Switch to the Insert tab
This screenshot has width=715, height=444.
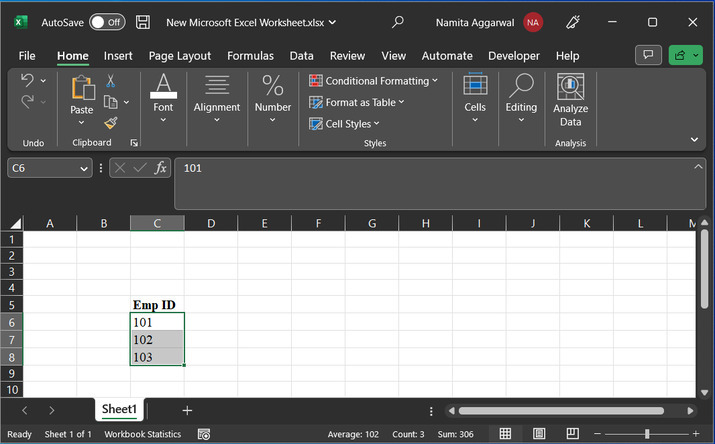click(118, 56)
